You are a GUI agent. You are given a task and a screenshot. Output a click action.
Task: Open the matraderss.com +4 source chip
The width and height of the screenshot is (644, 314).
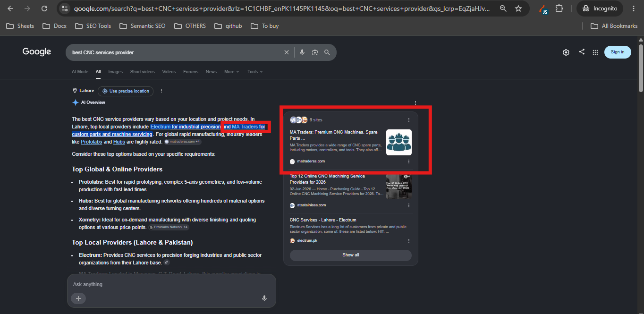pyautogui.click(x=183, y=142)
